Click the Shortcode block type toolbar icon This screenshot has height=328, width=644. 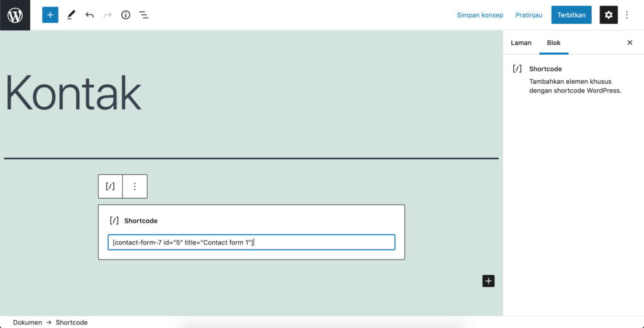point(111,187)
